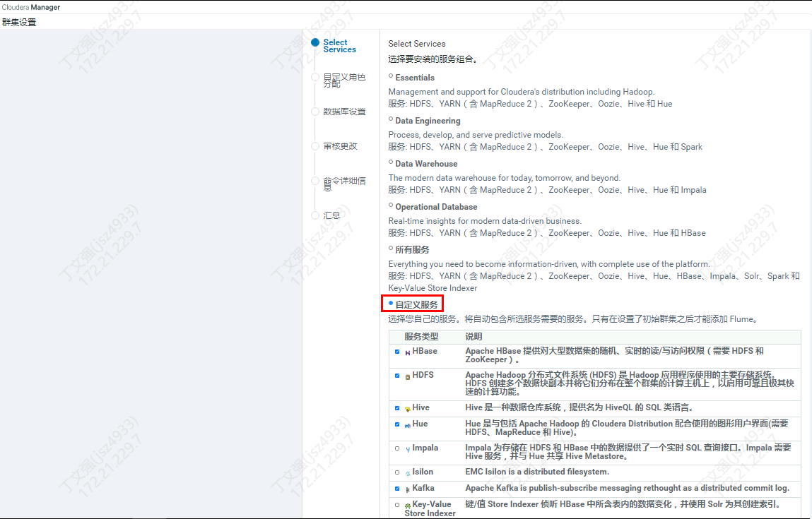Click the HBase service name
Viewport: 812px width, 519px height.
[425, 351]
